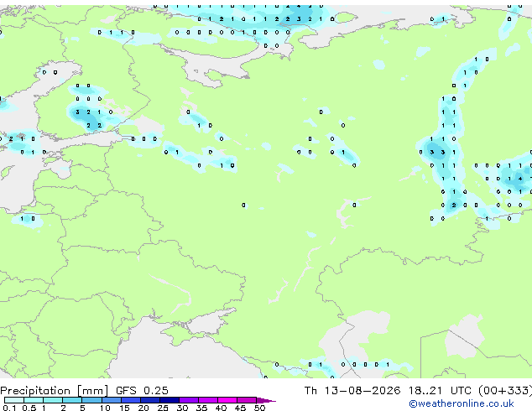Click the 'GFS 0.25' model label

[x=142, y=391]
